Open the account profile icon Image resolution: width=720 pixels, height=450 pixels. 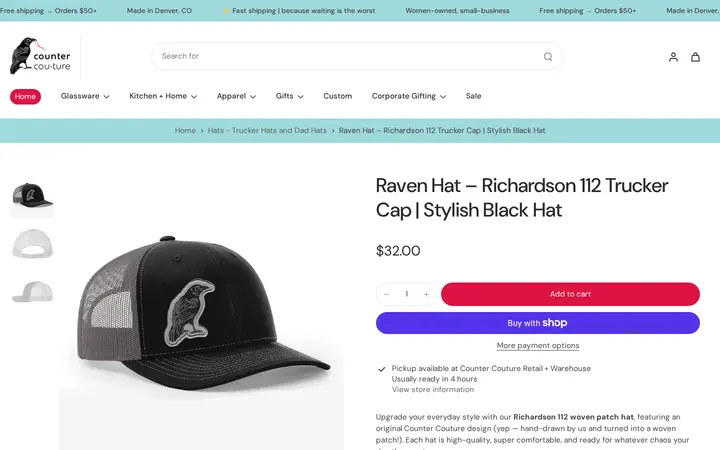[673, 56]
